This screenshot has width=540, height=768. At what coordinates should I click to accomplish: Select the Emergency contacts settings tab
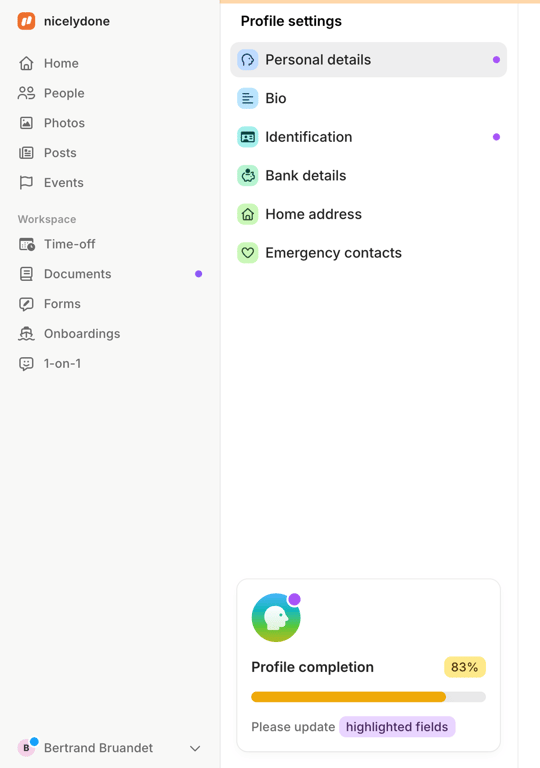click(368, 253)
